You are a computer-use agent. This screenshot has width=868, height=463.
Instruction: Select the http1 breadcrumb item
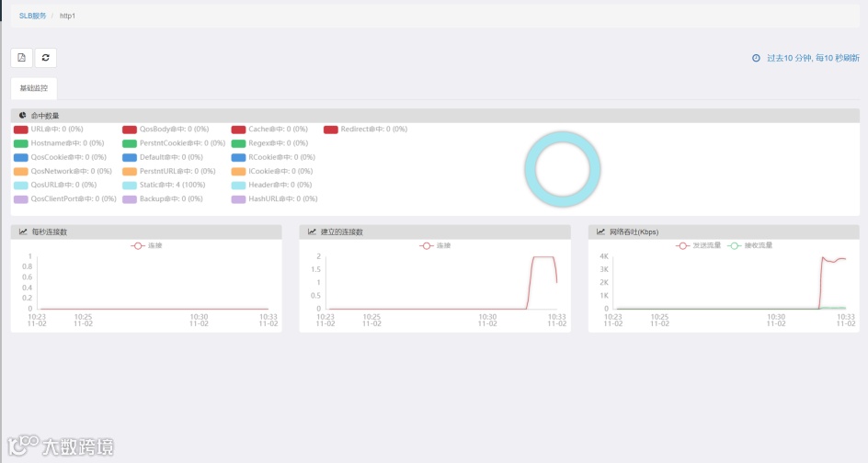coord(67,16)
